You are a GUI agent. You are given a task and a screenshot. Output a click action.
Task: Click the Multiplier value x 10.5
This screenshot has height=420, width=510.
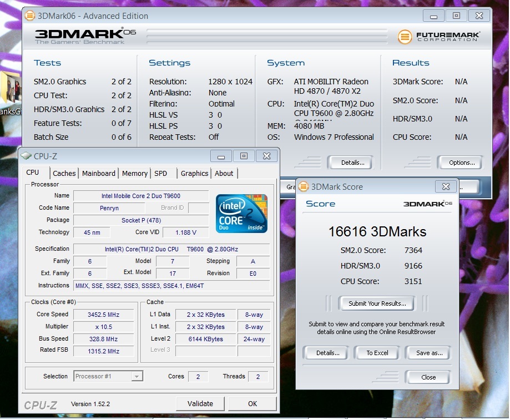[x=103, y=327]
